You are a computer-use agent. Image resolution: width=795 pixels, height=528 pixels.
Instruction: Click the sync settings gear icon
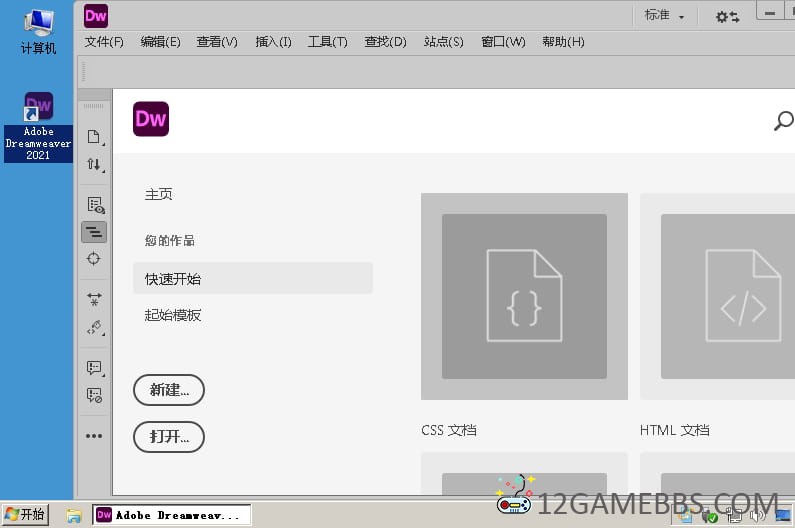727,17
